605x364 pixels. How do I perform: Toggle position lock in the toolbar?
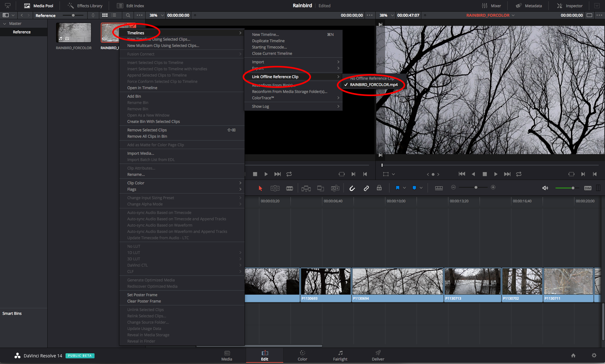pos(379,188)
